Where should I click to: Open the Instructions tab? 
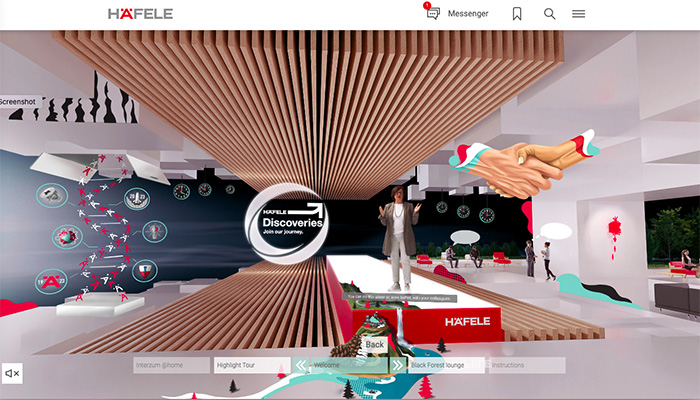527,365
